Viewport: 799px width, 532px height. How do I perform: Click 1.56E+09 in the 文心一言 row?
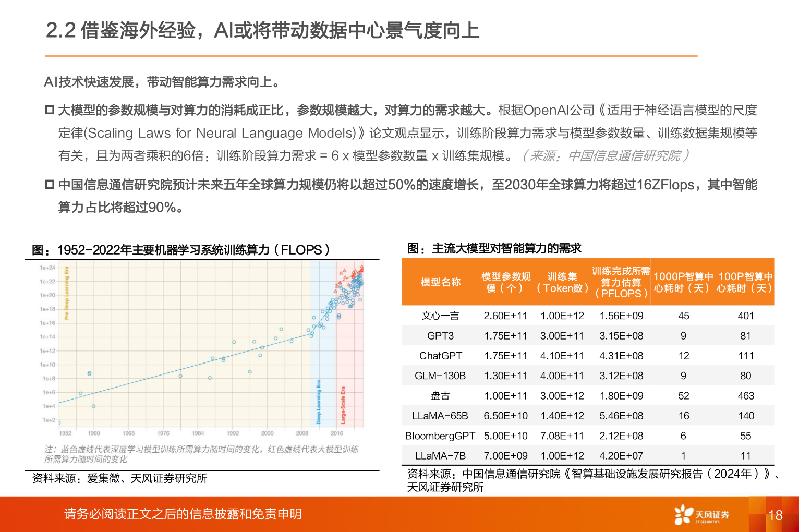pyautogui.click(x=621, y=316)
